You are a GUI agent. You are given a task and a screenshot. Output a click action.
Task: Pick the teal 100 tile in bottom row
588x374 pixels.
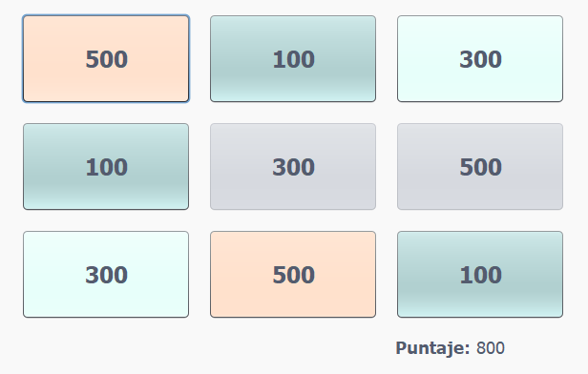480,275
